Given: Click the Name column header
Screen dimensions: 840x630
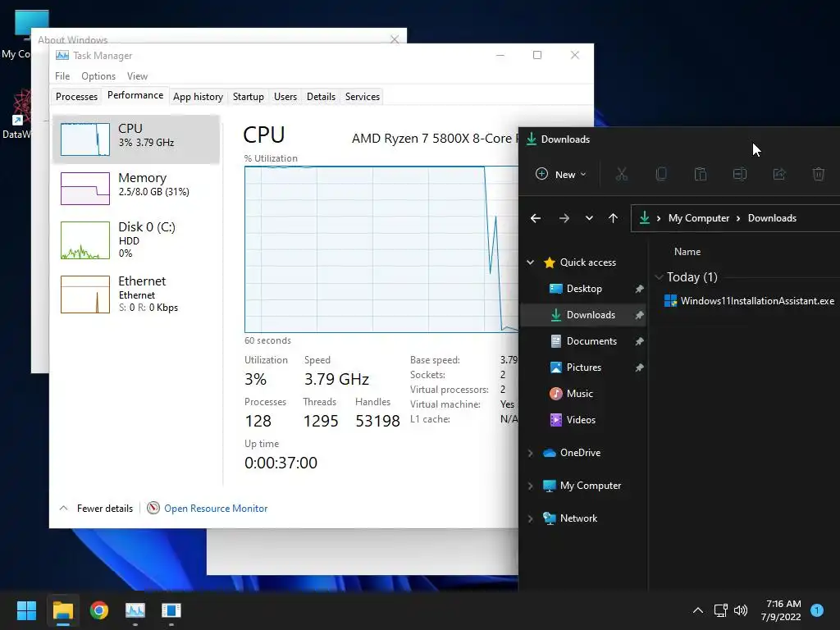Looking at the screenshot, I should [687, 252].
